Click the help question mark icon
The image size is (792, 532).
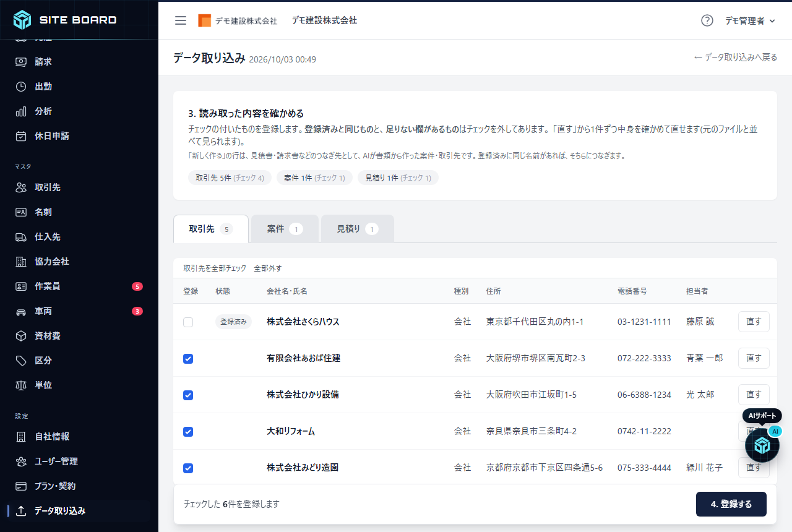pos(707,20)
